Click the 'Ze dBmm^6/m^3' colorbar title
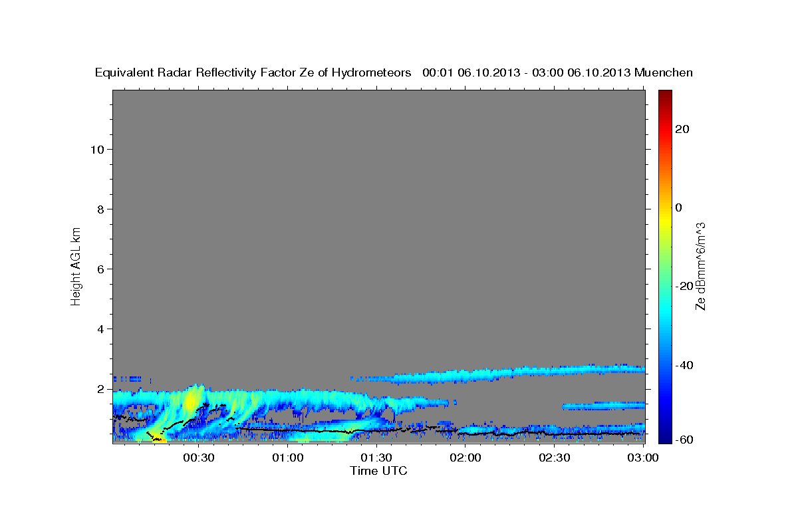This screenshot has width=798, height=532. (x=700, y=265)
